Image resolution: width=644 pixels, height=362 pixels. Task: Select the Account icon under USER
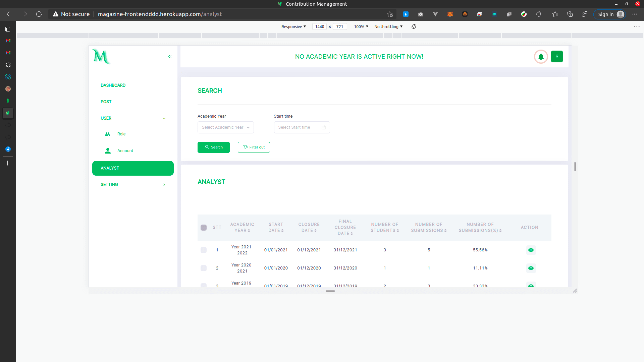(x=108, y=150)
